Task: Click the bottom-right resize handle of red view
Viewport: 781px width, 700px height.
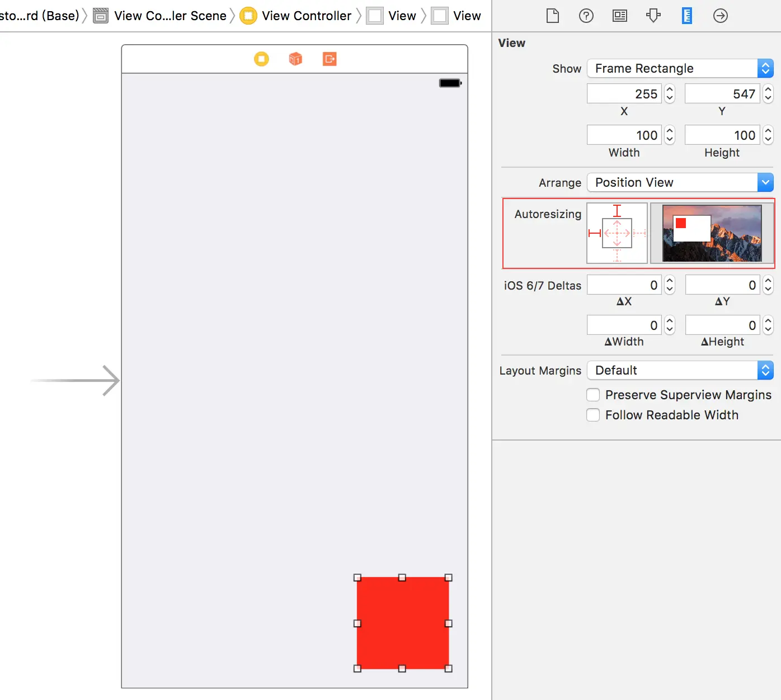Action: click(448, 668)
